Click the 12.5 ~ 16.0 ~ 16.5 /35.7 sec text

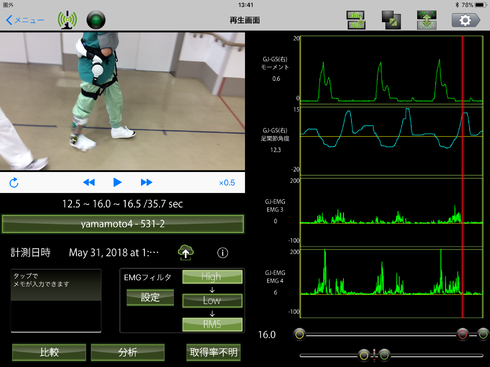[122, 204]
